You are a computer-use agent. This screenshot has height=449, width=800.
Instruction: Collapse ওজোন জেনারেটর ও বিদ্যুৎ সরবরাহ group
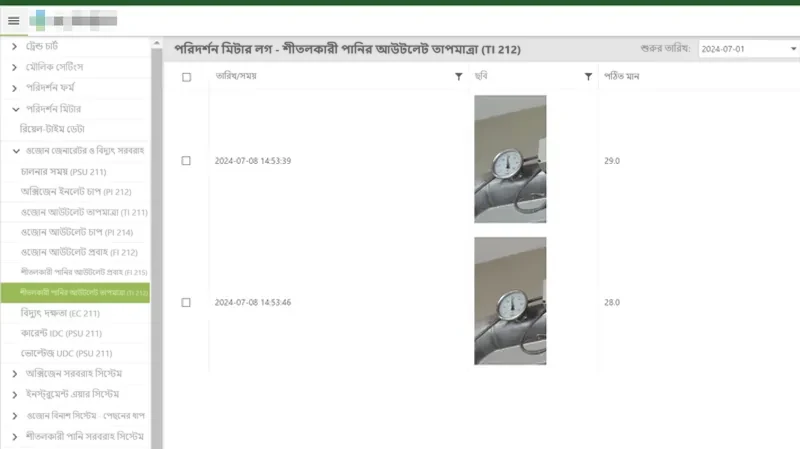[16, 151]
